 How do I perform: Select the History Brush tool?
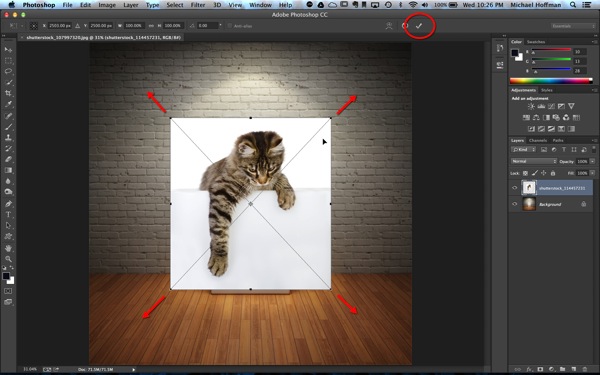tap(8, 148)
